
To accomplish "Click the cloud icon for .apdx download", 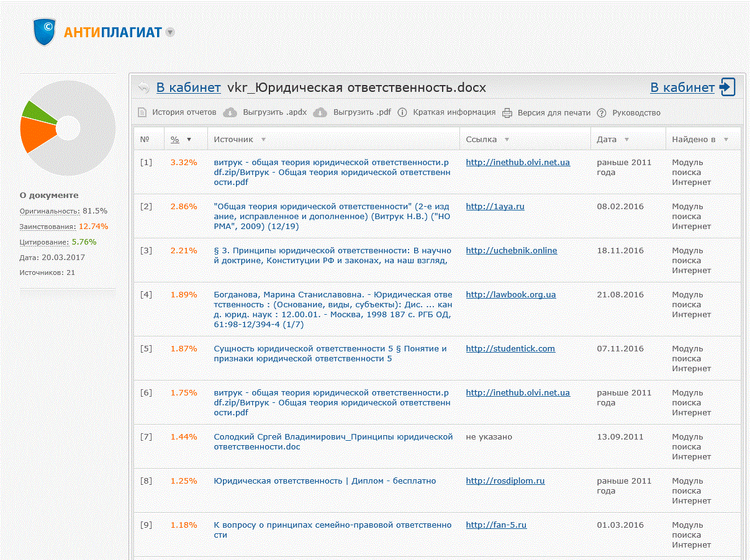I will (x=230, y=112).
